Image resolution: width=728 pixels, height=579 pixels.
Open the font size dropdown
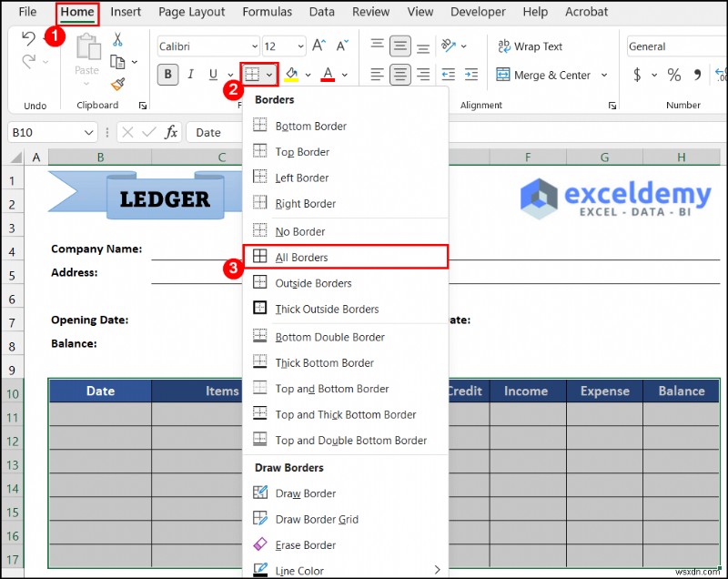(x=300, y=46)
